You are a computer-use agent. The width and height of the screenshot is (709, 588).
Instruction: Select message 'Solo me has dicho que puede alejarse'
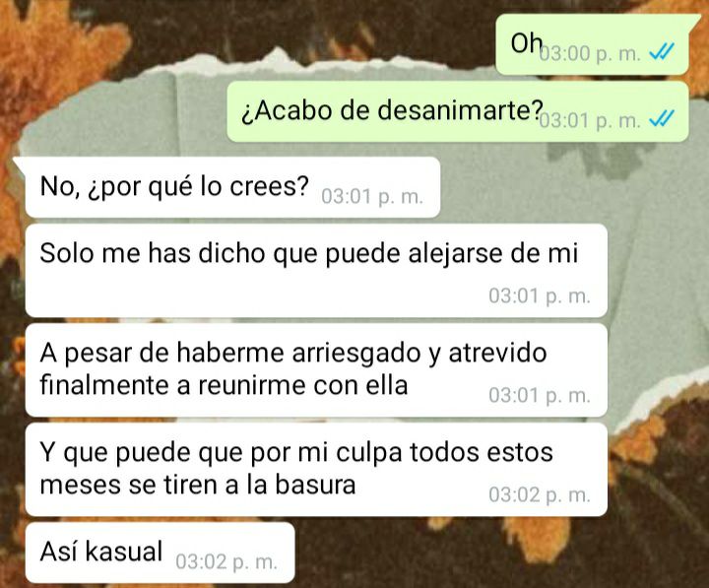(x=316, y=271)
